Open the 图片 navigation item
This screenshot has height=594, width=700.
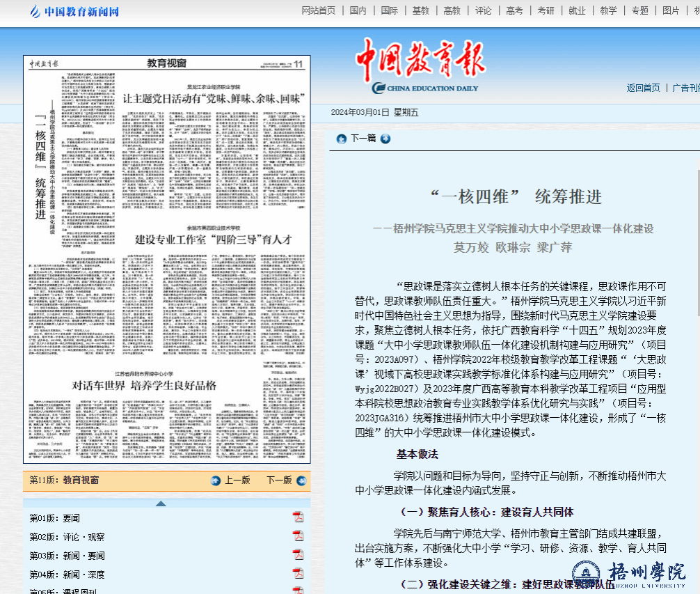point(671,10)
